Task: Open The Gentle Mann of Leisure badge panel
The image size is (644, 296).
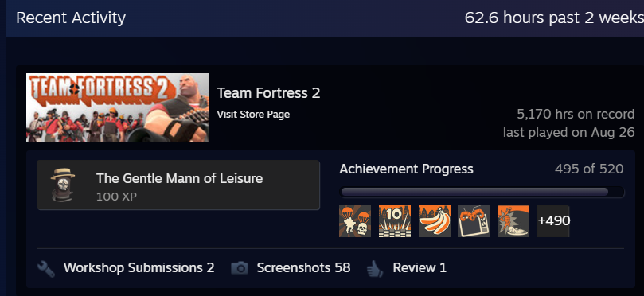Action: (x=178, y=185)
